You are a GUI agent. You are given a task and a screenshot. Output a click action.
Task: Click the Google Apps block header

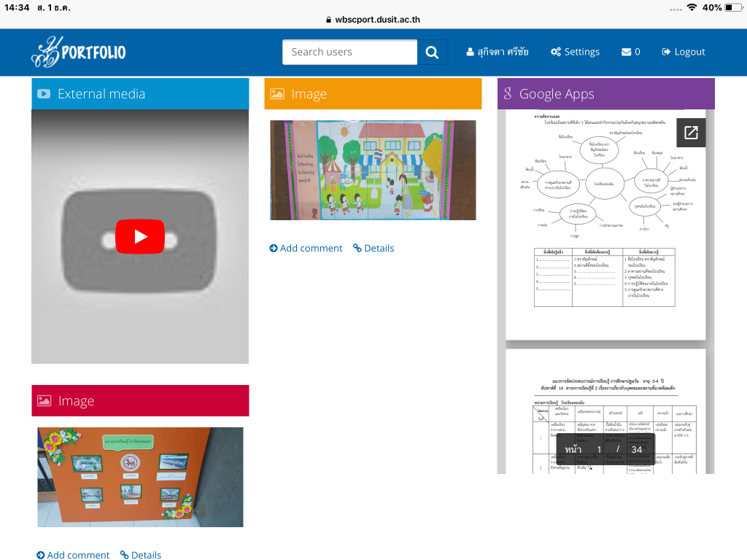point(605,94)
